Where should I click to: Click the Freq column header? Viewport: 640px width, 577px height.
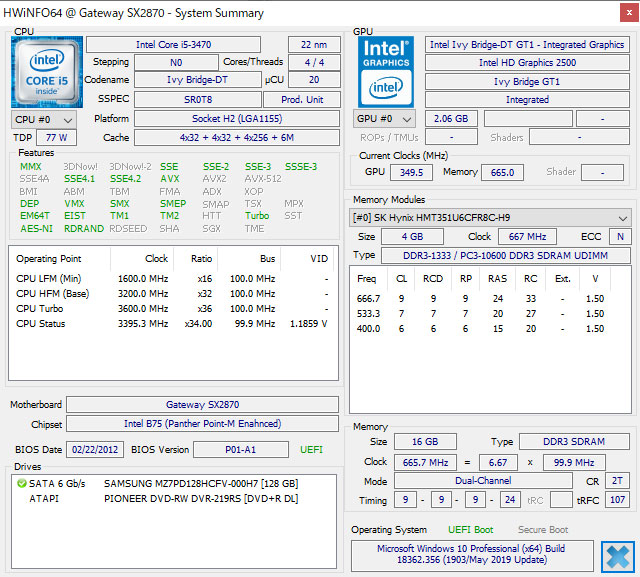(370, 279)
